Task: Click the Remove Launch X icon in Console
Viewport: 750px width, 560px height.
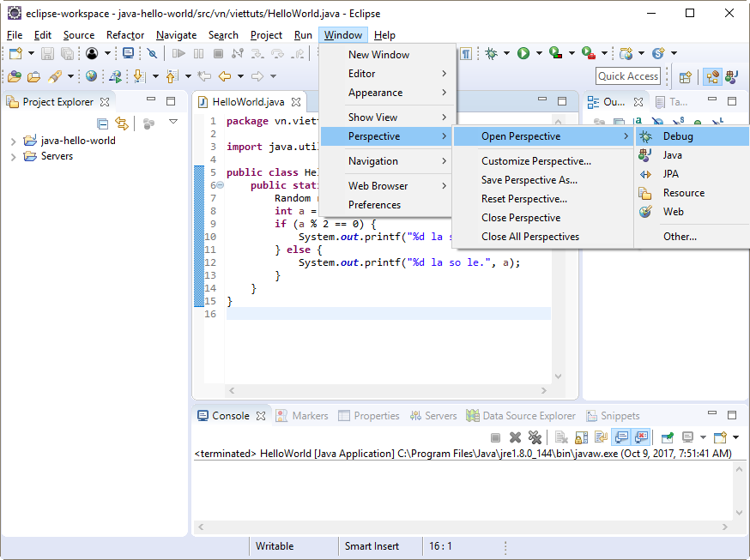Action: tap(515, 437)
